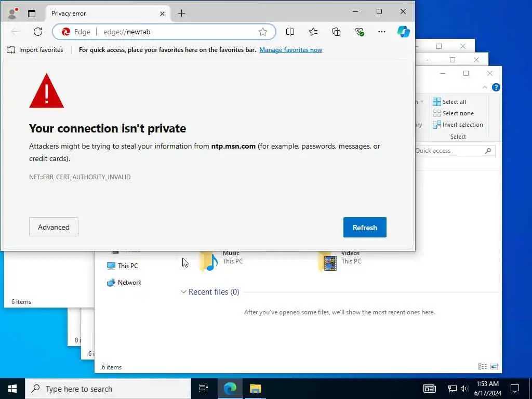This screenshot has height=399, width=532.
Task: Open the Edge profile icon
Action: click(12, 14)
